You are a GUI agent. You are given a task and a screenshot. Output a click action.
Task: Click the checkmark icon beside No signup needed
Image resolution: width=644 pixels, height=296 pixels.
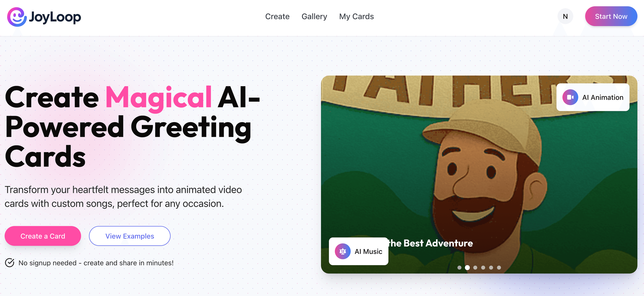click(x=10, y=263)
